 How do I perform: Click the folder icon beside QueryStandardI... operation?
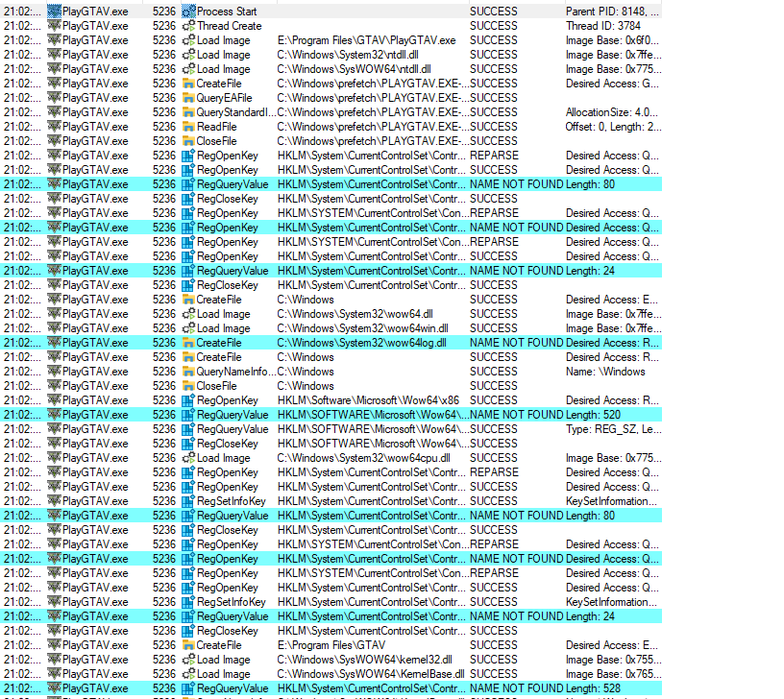(188, 112)
